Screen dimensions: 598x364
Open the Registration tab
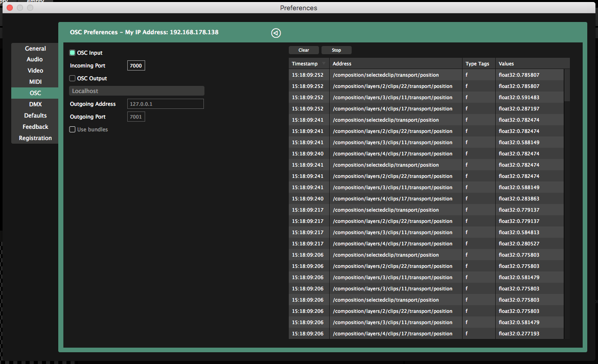point(35,138)
